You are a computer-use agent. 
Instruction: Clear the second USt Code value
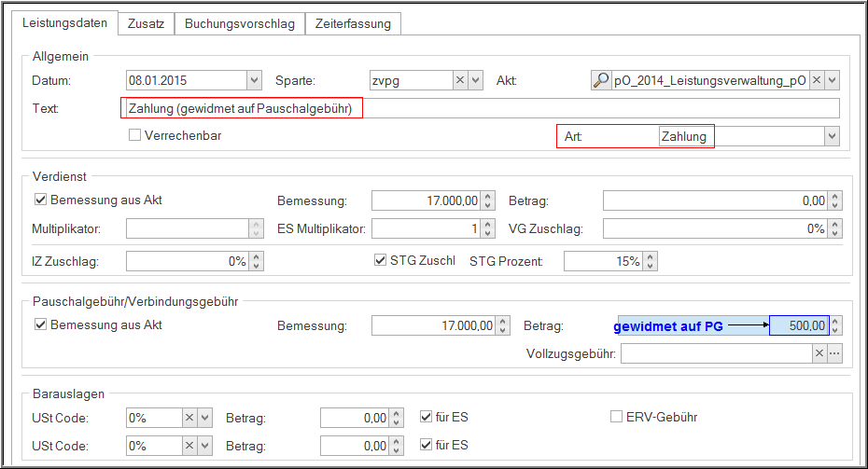189,447
